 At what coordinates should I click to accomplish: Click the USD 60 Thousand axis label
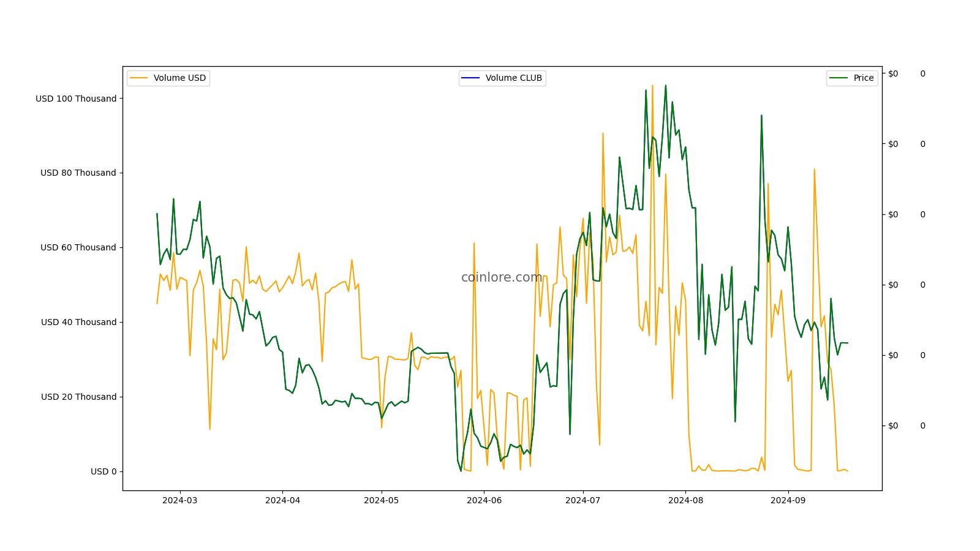78,247
